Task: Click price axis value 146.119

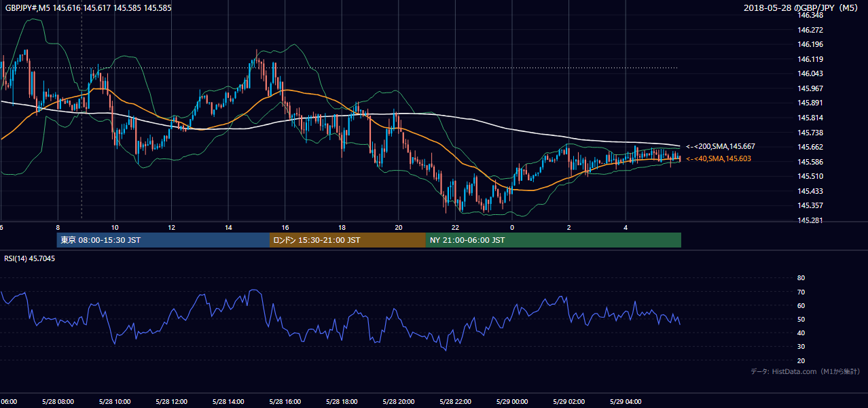Action: (x=810, y=59)
